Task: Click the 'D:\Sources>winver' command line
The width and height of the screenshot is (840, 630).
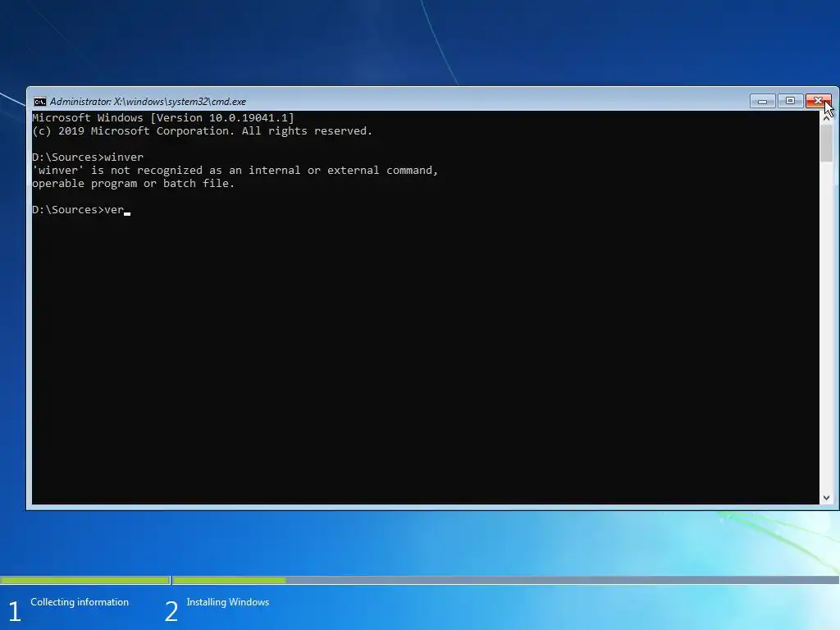Action: click(88, 157)
